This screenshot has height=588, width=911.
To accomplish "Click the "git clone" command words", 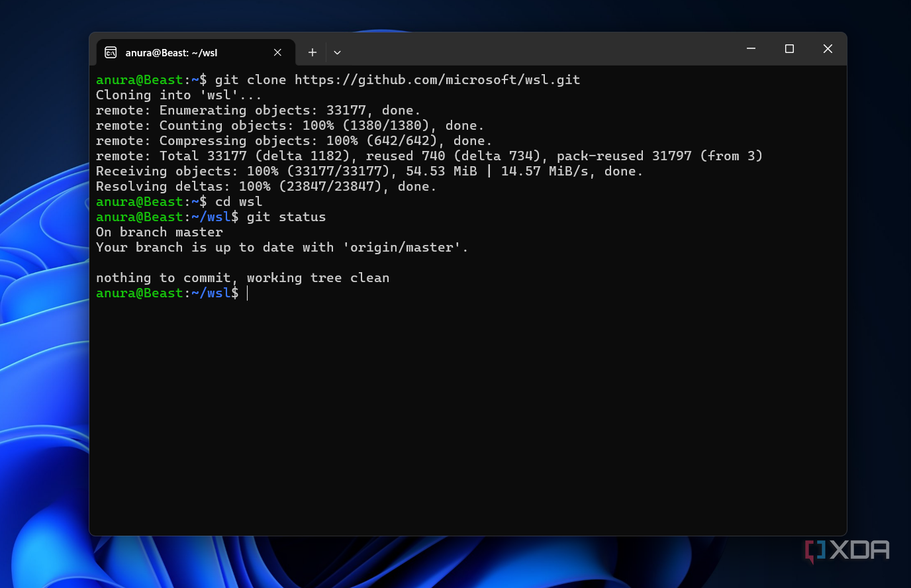I will click(250, 80).
